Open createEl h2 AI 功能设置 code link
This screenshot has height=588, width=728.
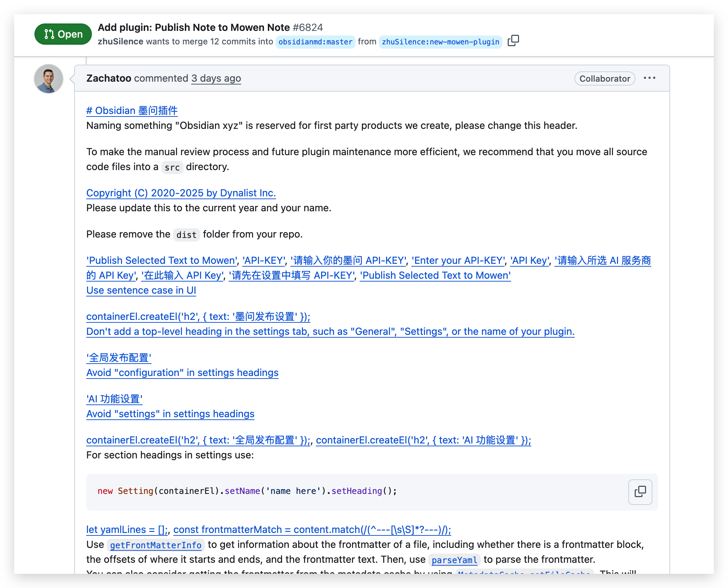click(x=423, y=440)
